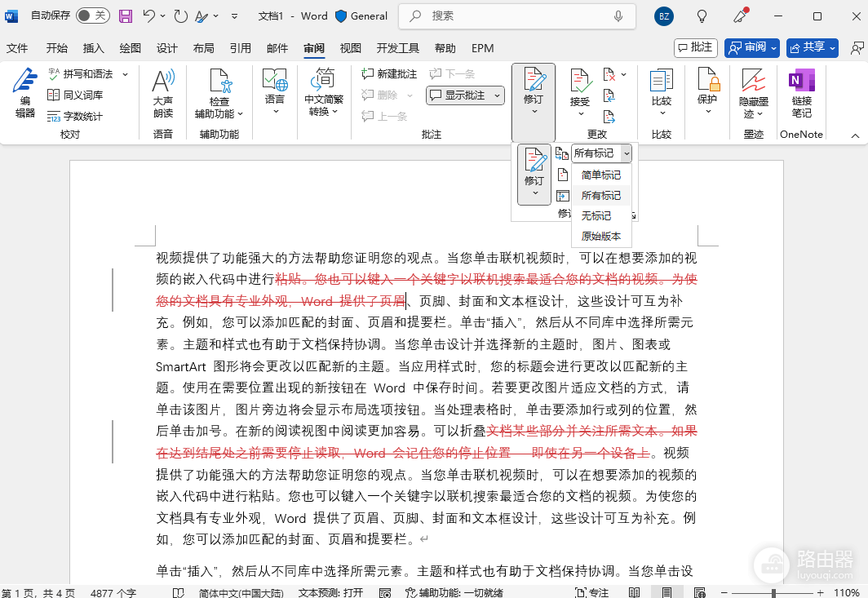
Task: Open Customize Quick Access Toolbar dropdown
Action: point(235,16)
